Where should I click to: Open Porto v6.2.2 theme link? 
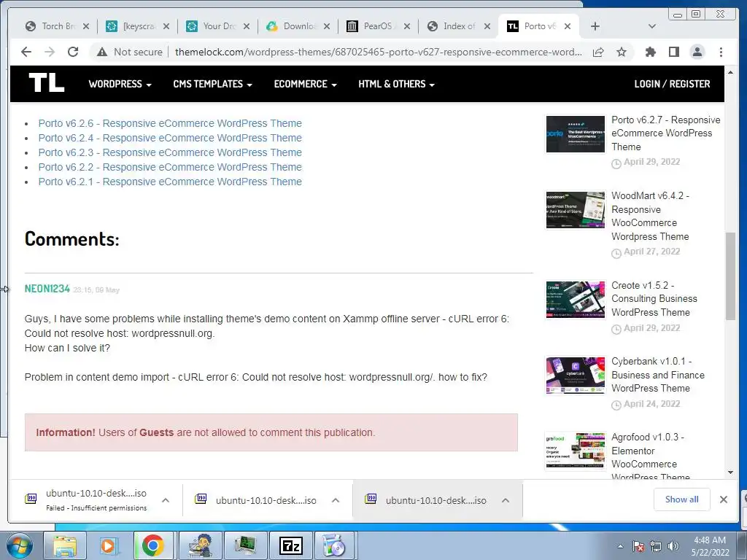pyautogui.click(x=170, y=167)
